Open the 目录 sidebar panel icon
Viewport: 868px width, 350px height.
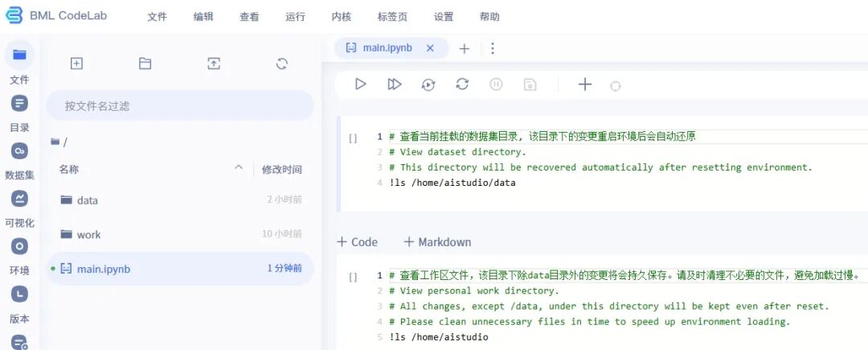pos(19,103)
